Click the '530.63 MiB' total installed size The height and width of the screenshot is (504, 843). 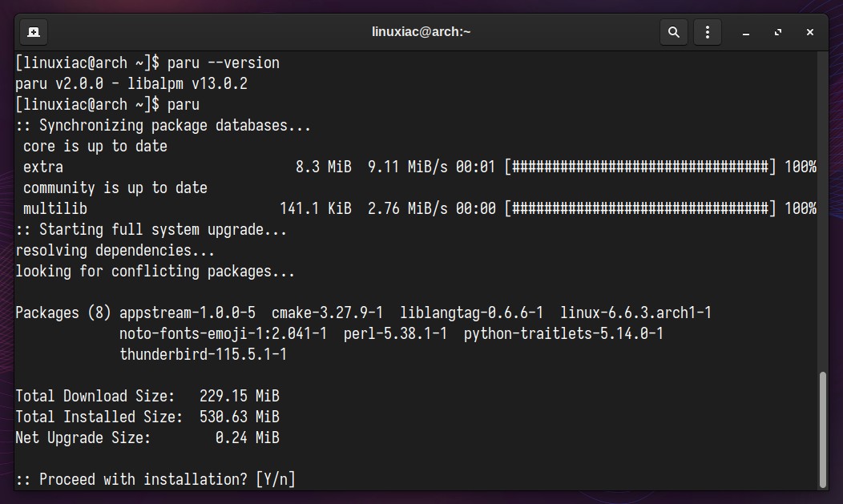(x=240, y=417)
